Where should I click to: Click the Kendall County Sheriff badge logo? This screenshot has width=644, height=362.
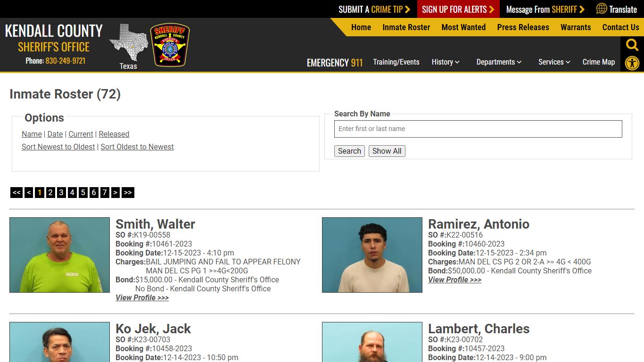pyautogui.click(x=170, y=45)
